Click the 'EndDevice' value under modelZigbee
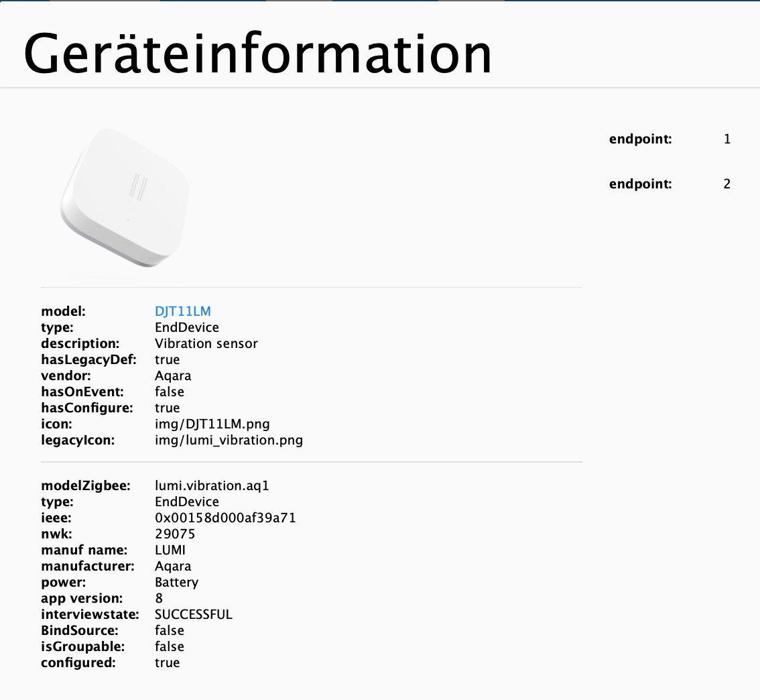Screen dimensions: 760x700 tap(186, 502)
